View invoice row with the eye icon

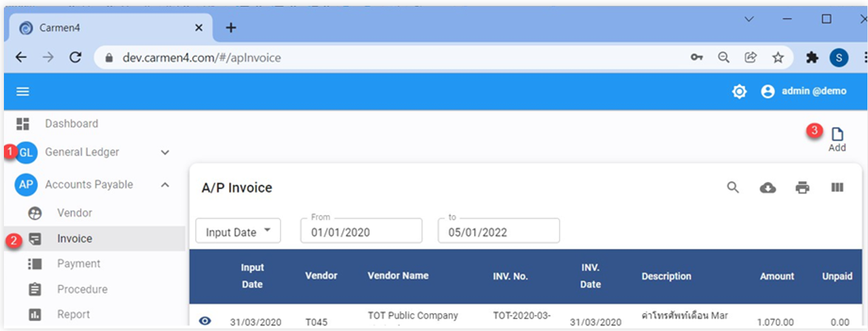(x=205, y=321)
